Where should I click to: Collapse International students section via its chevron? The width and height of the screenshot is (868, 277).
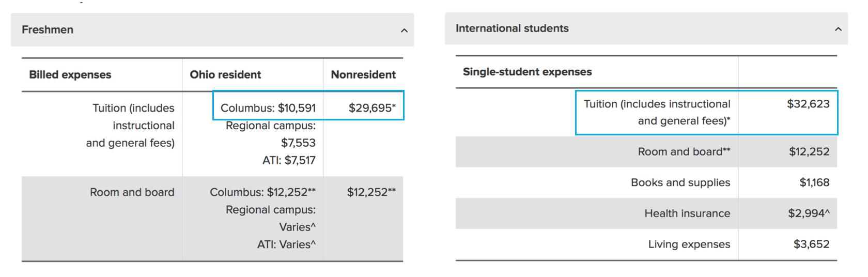pos(838,29)
